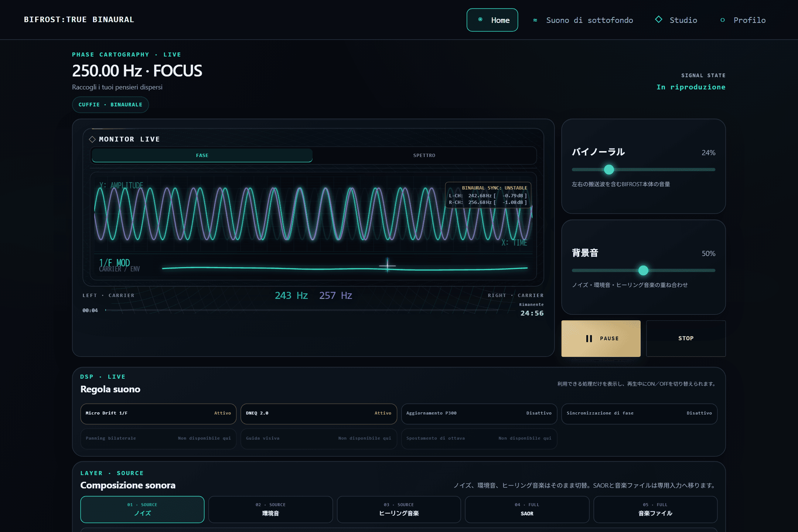
Task: Adjust the バイノーラル volume slider handle
Action: (609, 170)
